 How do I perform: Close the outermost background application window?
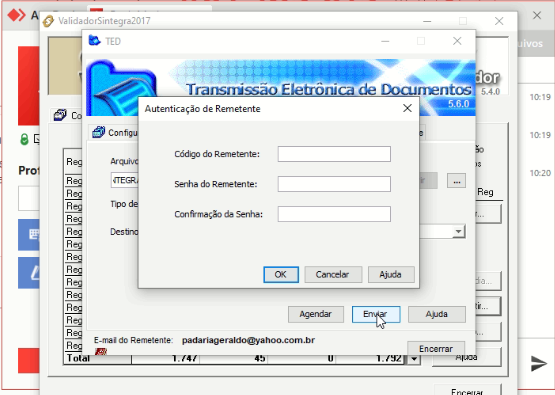537,15
